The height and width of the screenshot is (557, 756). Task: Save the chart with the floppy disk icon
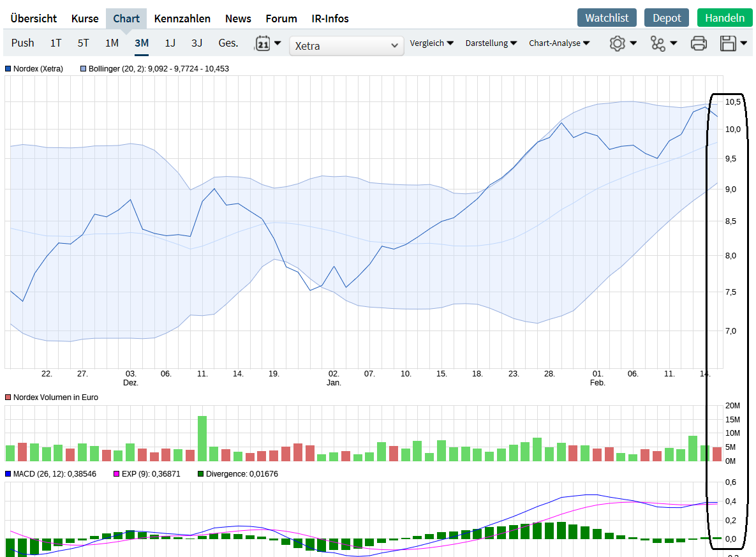tap(728, 43)
